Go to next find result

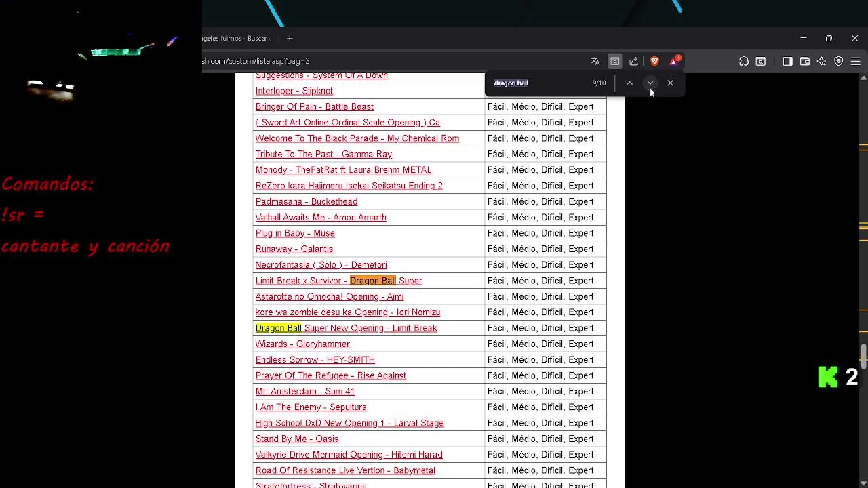point(650,83)
